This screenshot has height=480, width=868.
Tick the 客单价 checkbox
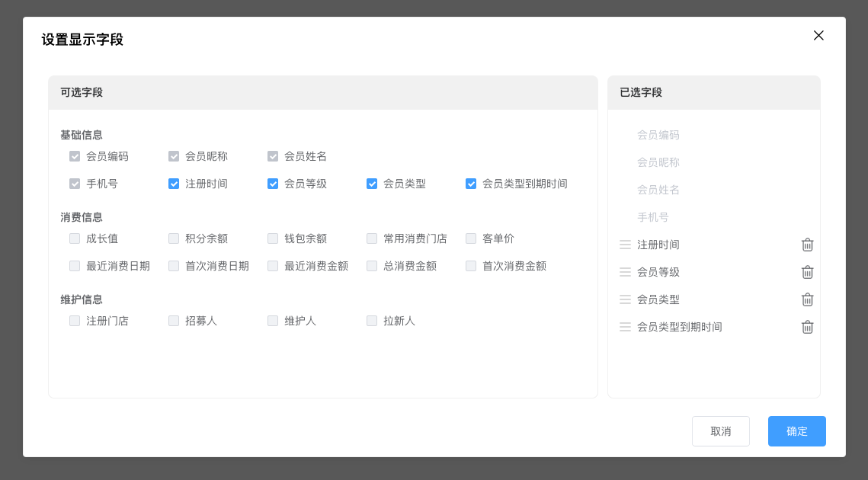click(x=471, y=238)
